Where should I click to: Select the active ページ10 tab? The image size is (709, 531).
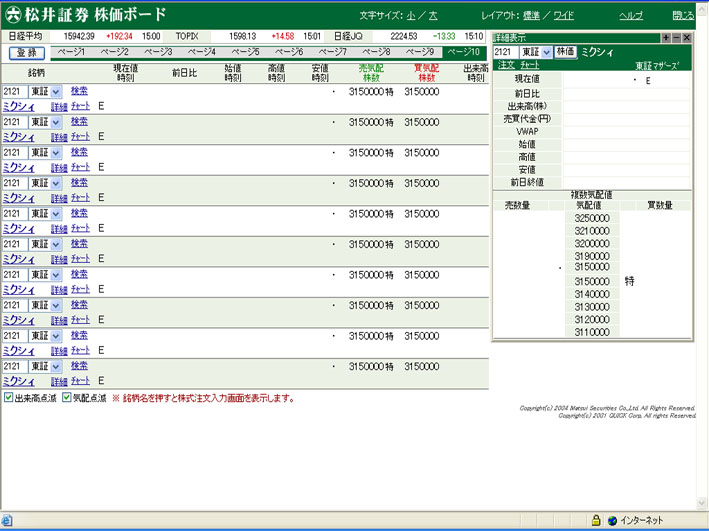[464, 52]
